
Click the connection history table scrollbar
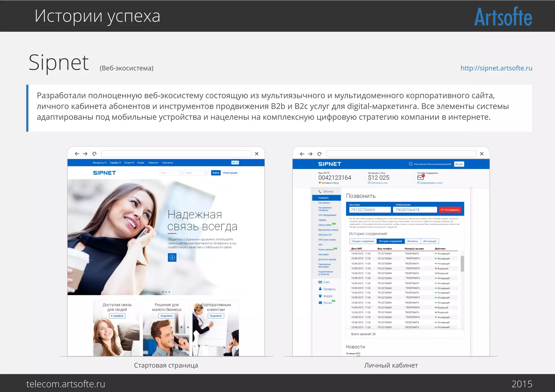(462, 263)
